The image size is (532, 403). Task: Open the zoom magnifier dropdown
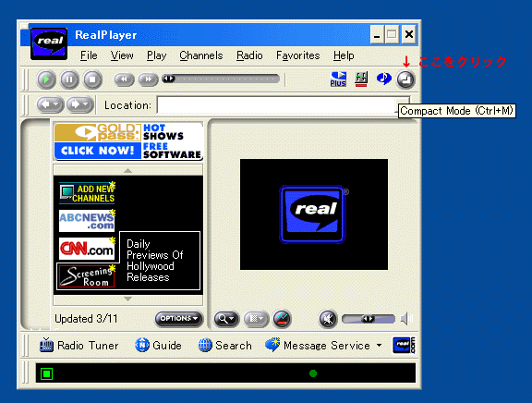(226, 319)
